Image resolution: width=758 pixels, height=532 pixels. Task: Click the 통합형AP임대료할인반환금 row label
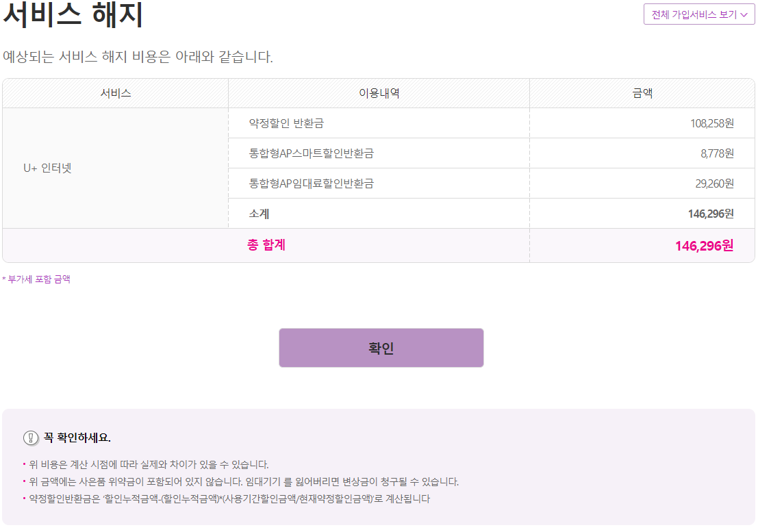click(x=311, y=183)
